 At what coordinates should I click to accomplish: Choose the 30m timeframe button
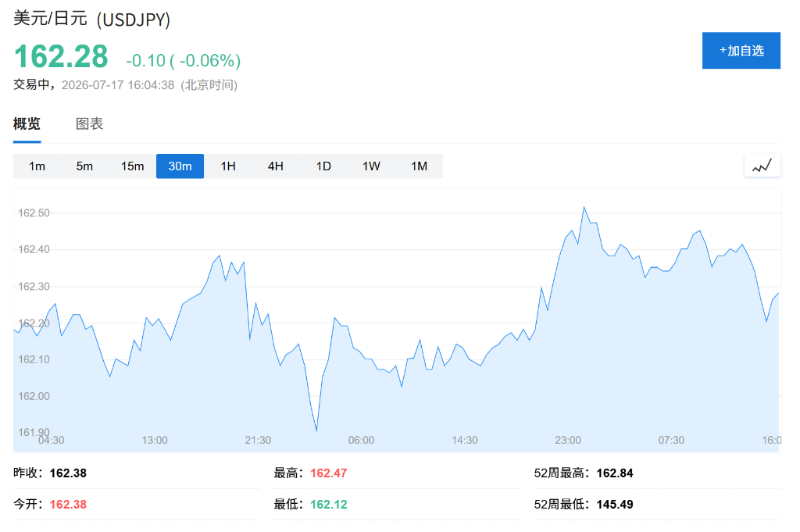click(x=180, y=166)
